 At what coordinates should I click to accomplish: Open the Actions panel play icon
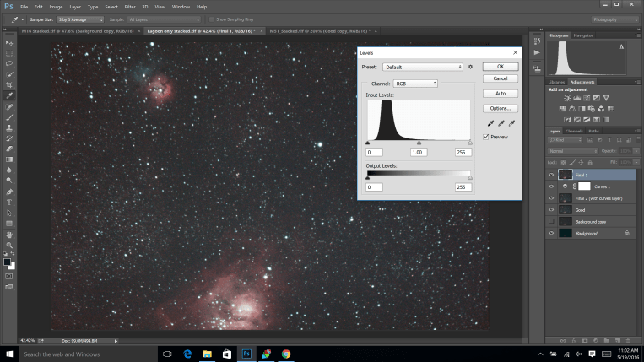(x=537, y=52)
